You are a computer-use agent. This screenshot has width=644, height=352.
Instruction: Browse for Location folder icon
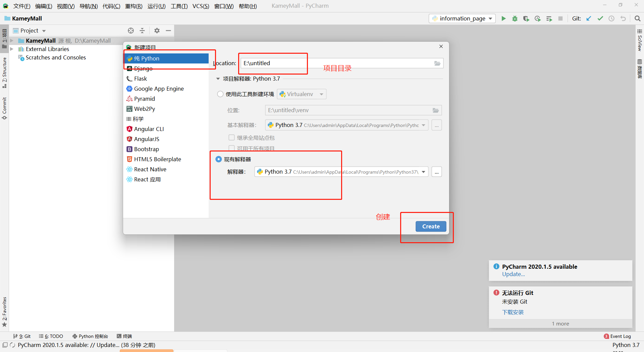pyautogui.click(x=437, y=63)
